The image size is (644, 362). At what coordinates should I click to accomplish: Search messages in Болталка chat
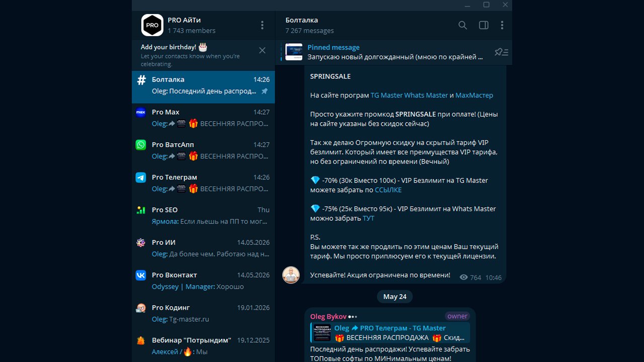[x=463, y=25]
